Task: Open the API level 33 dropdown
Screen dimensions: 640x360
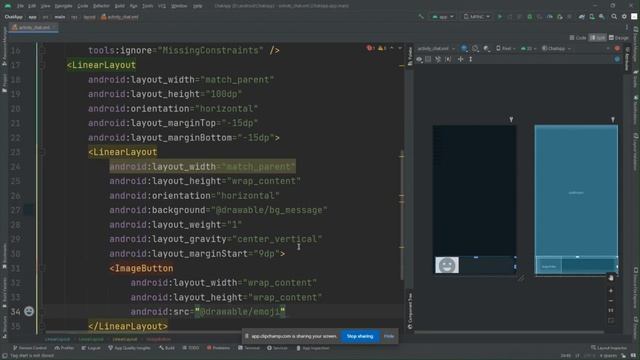Action: [529, 49]
